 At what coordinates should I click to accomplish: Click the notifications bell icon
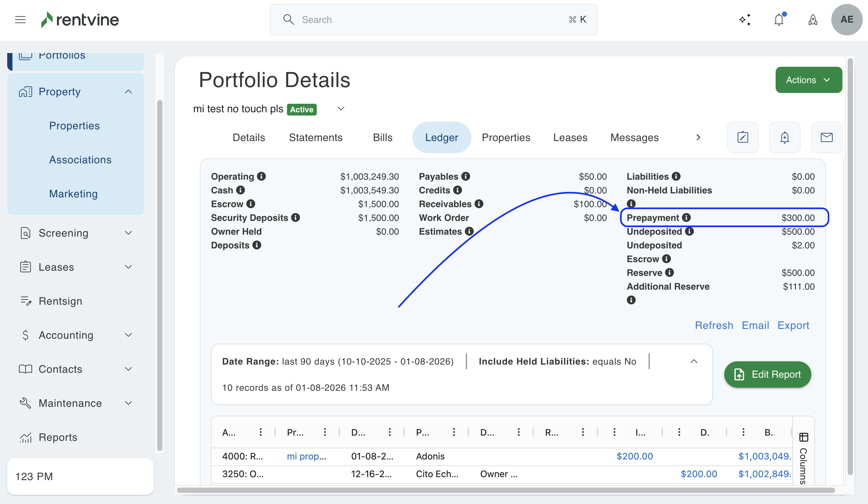pos(779,20)
